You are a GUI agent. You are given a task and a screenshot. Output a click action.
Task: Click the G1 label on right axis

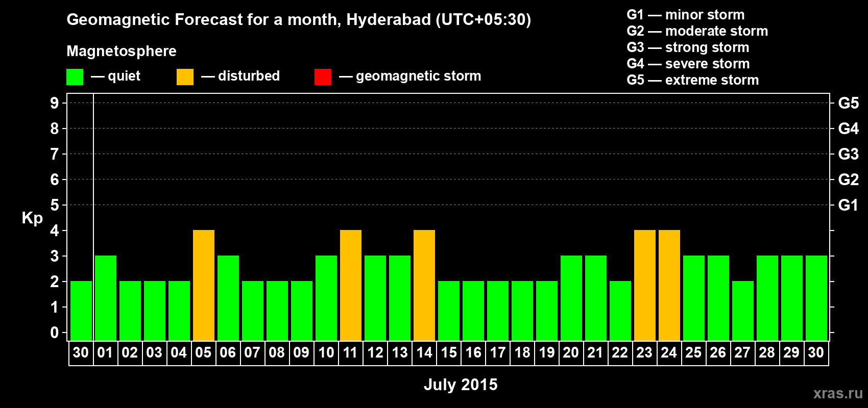pyautogui.click(x=848, y=205)
